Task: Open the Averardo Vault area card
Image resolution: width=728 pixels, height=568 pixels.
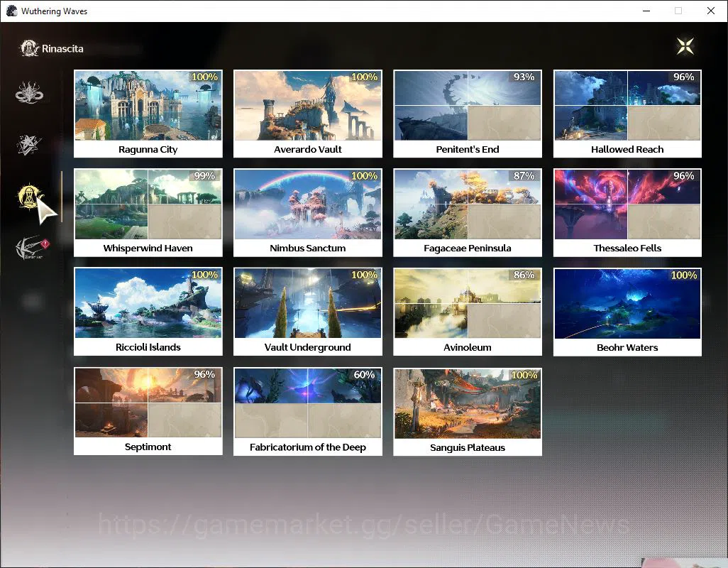Action: [x=308, y=114]
